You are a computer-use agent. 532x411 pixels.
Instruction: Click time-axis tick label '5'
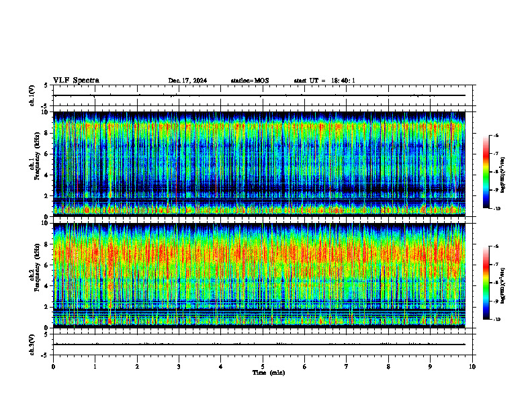pos(263,367)
